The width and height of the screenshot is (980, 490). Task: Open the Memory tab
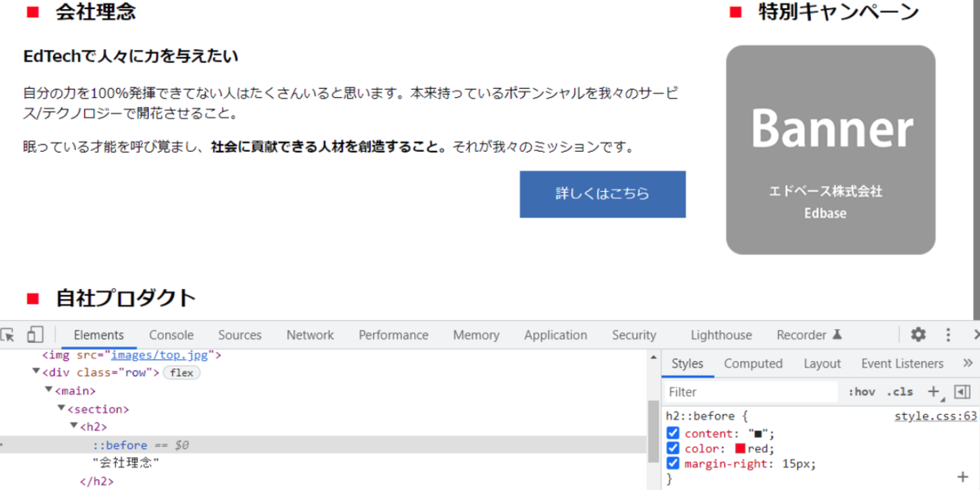pyautogui.click(x=476, y=335)
